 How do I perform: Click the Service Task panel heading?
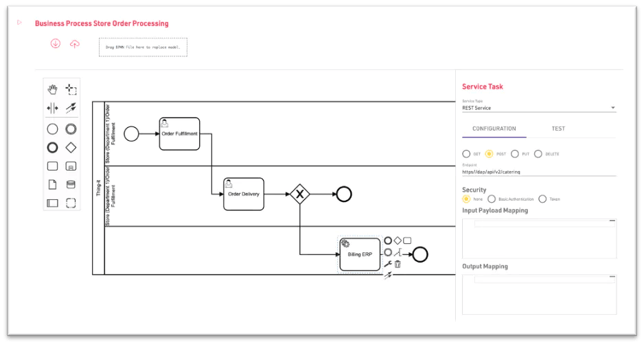(x=482, y=87)
